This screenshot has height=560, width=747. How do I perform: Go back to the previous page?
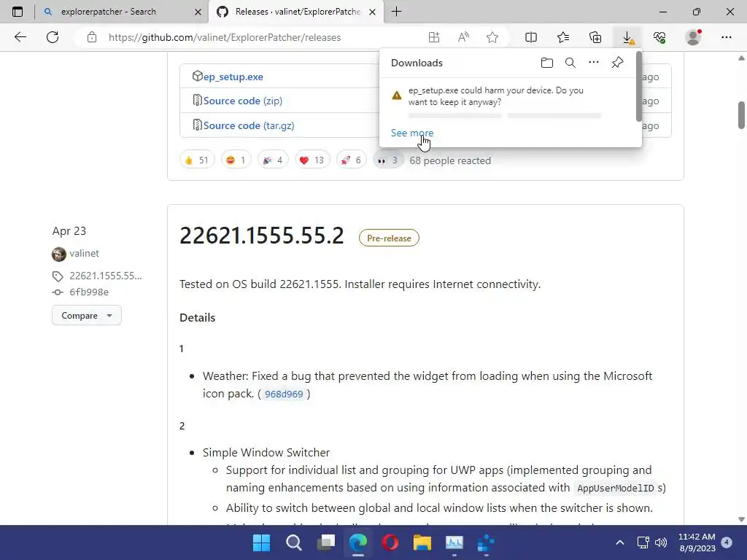click(20, 37)
